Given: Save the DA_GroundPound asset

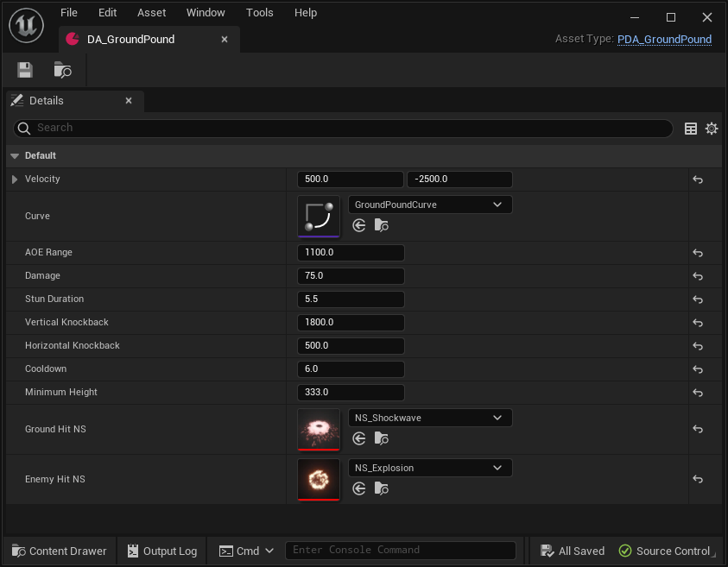Looking at the screenshot, I should 25,70.
